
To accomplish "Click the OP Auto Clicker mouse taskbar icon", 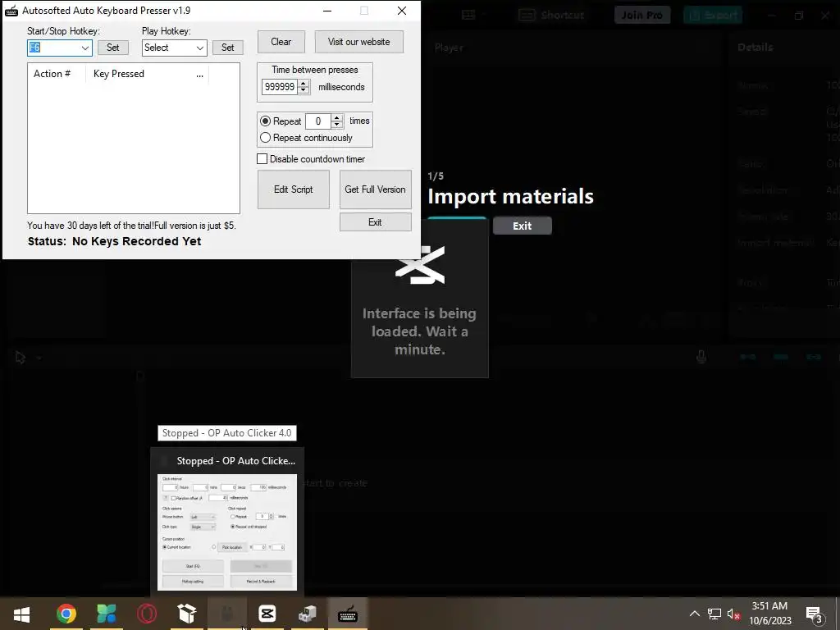I will click(x=227, y=614).
